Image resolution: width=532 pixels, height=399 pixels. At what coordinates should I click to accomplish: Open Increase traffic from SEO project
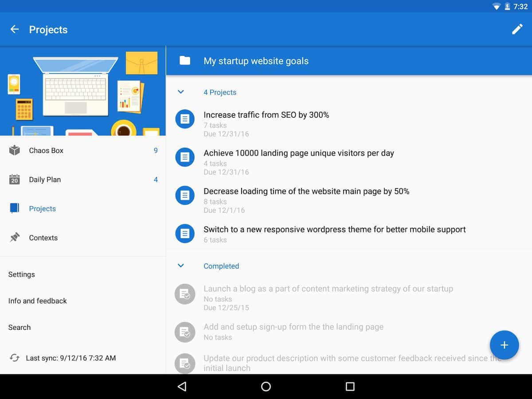click(x=266, y=115)
